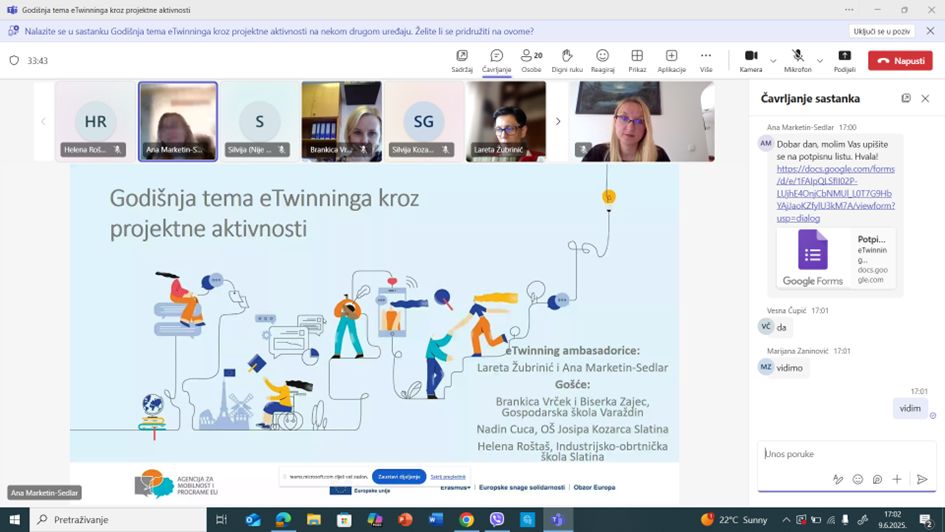Open Ana Marketin-Sedlar AM avatar
Image resolution: width=945 pixels, height=532 pixels.
click(765, 143)
